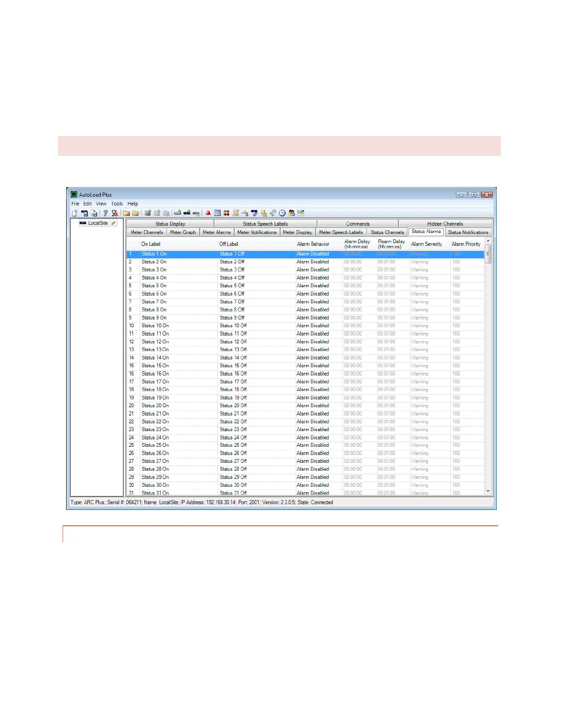The width and height of the screenshot is (563, 728).
Task: Click the Rearm Delay column header
Action: point(393,244)
